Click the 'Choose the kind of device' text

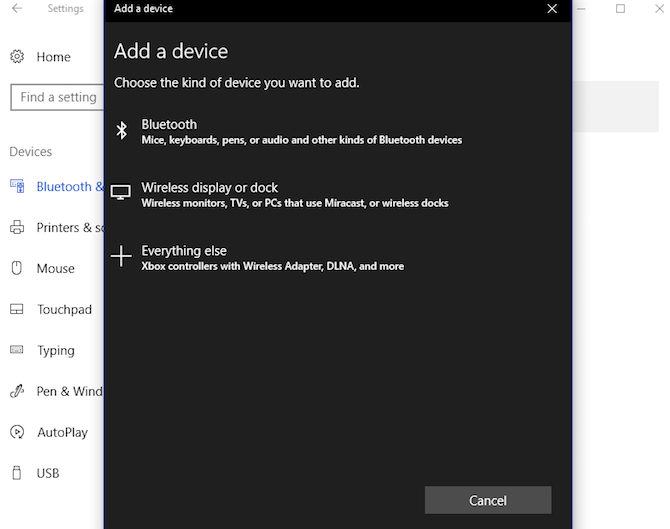(x=236, y=82)
